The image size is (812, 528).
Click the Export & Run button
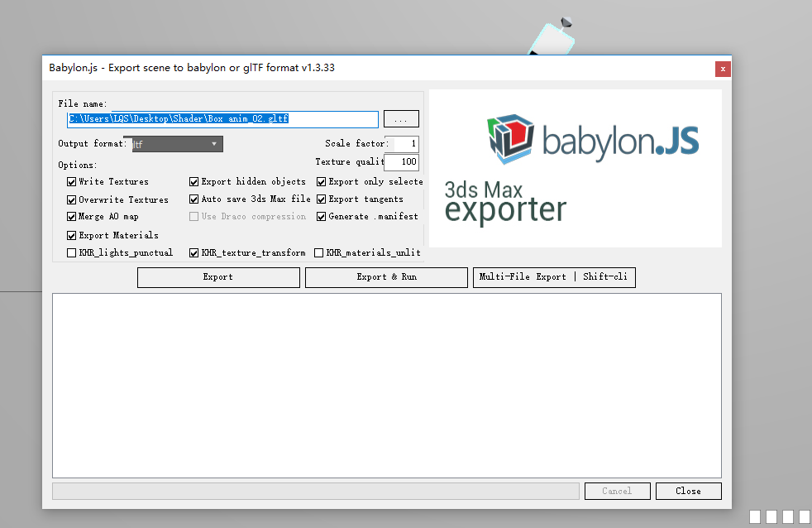point(386,277)
